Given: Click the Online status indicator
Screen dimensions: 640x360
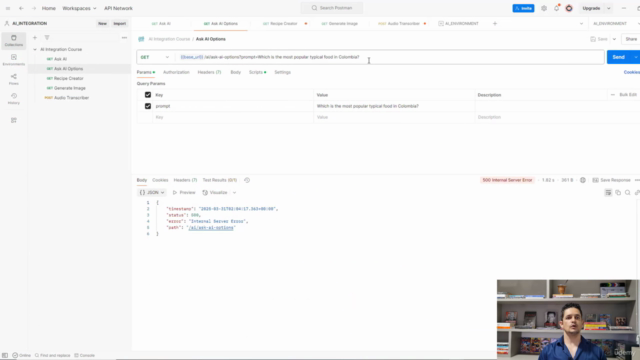Looking at the screenshot, I should click(22, 356).
